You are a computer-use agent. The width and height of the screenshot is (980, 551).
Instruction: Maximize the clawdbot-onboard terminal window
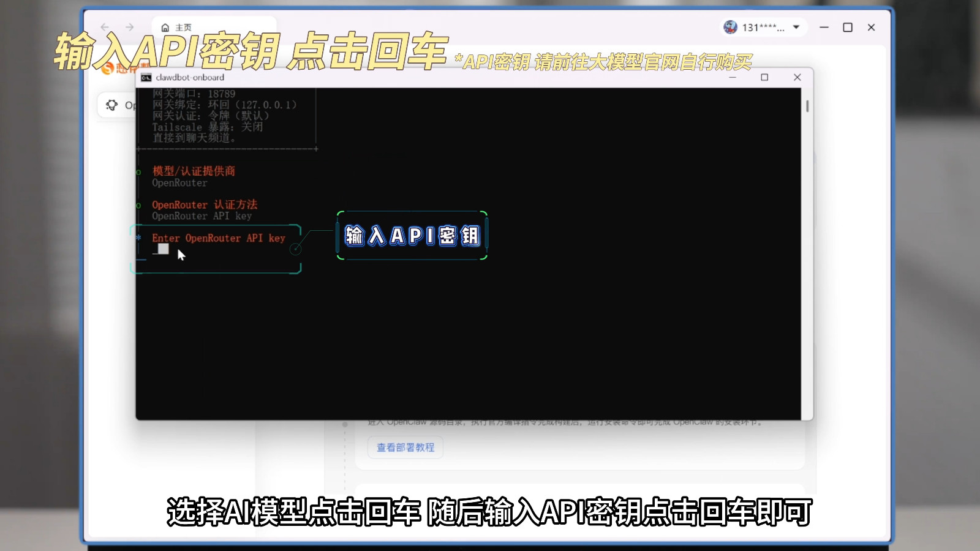point(764,77)
